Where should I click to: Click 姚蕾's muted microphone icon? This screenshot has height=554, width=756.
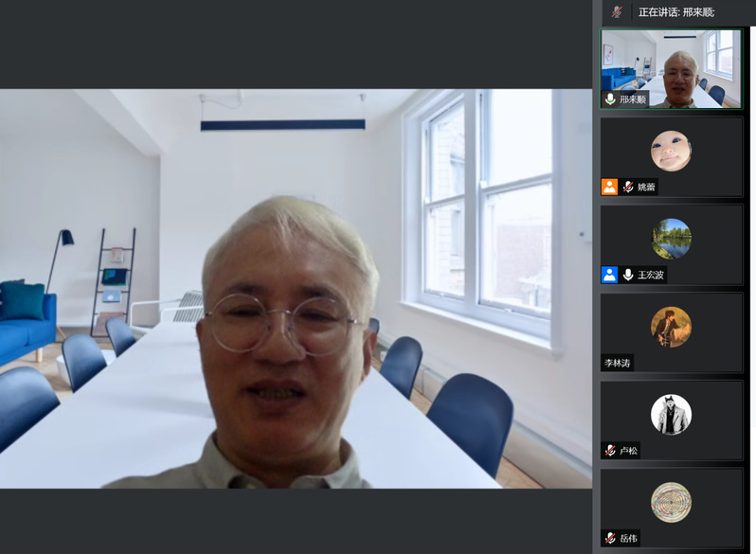(627, 187)
